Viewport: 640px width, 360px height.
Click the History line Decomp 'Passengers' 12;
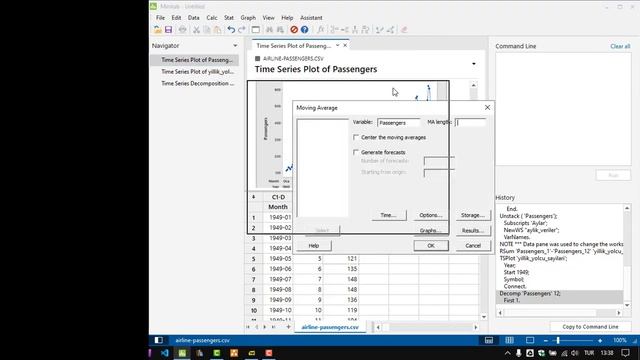pos(530,293)
